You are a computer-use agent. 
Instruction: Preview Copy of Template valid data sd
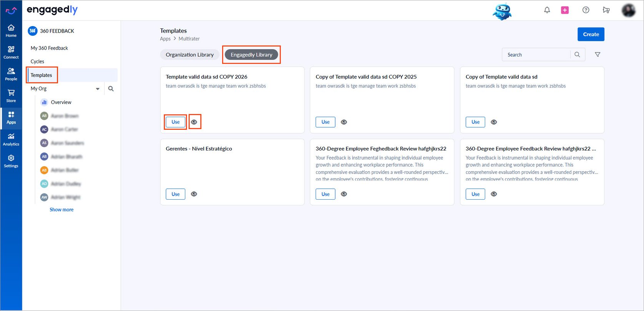coord(494,122)
